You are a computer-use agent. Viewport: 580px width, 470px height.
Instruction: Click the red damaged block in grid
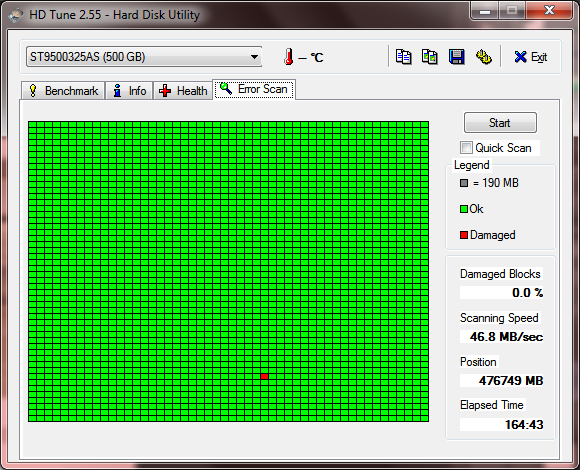264,376
